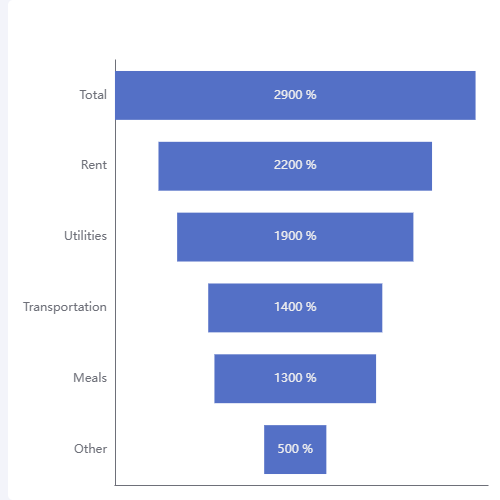Click the Total axis label

93,95
